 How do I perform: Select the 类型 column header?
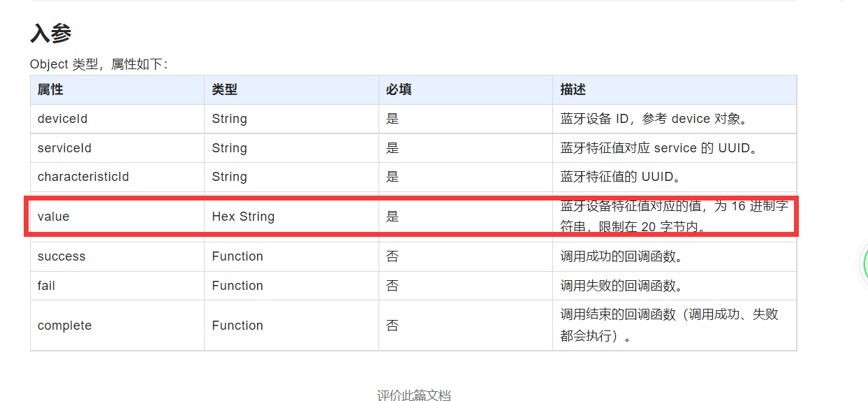pyautogui.click(x=291, y=90)
